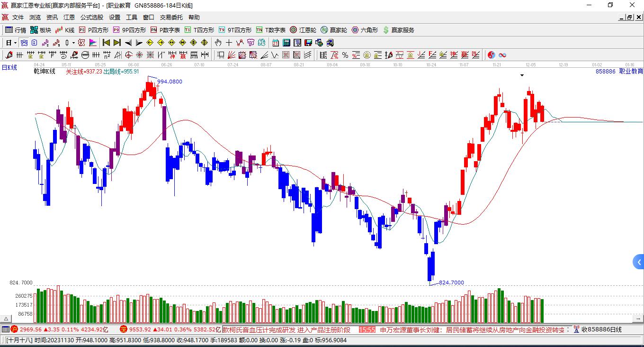Select the red target circle tool

[128, 55]
